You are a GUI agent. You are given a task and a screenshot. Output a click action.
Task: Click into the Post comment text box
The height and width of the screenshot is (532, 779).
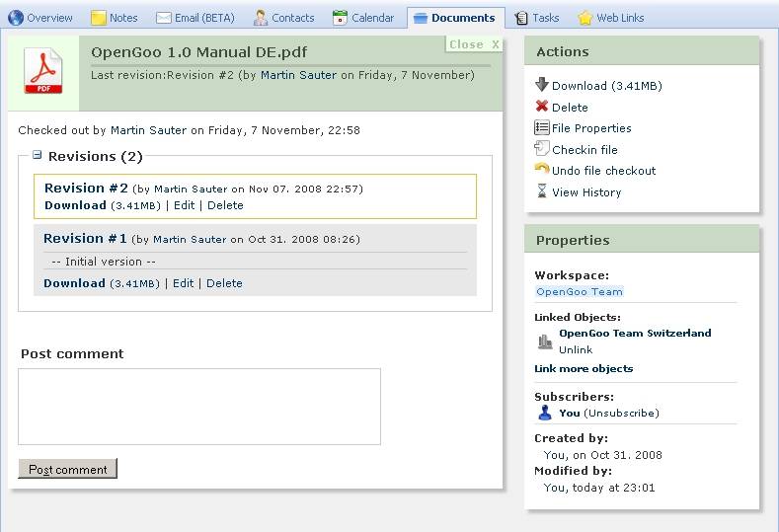[198, 407]
